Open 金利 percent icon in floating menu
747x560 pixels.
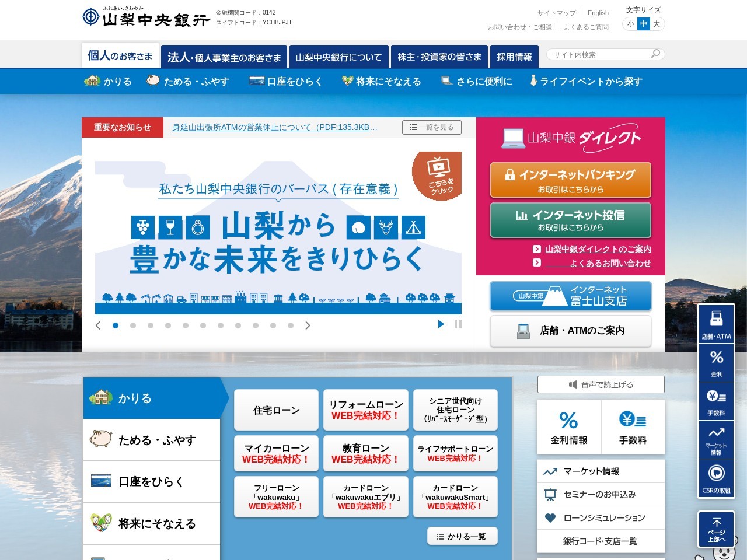coord(716,363)
